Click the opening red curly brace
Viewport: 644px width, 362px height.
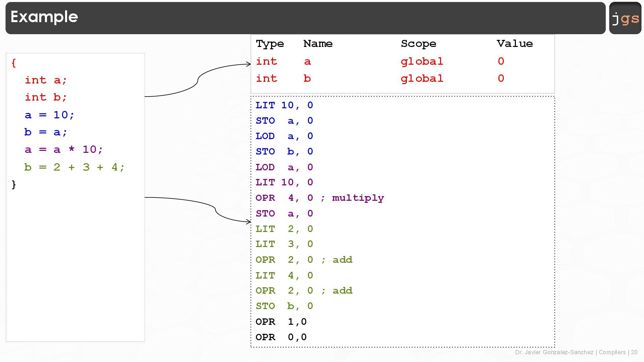tap(13, 63)
